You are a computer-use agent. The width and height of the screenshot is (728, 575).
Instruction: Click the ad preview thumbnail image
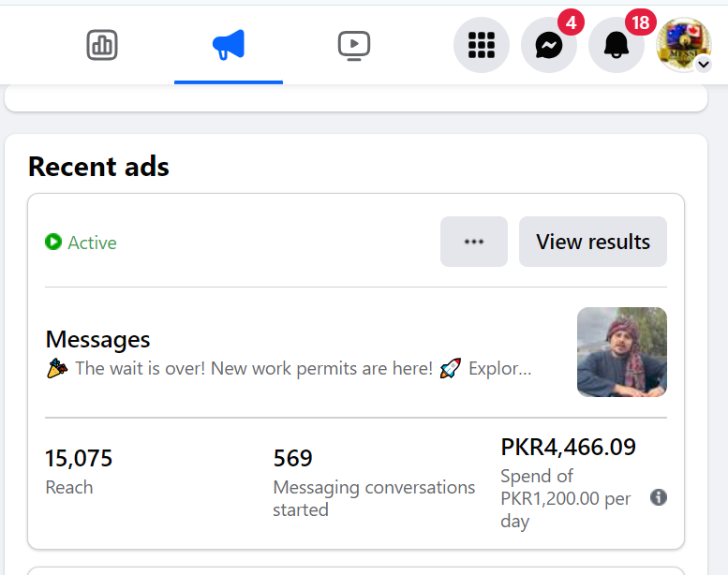(x=621, y=352)
